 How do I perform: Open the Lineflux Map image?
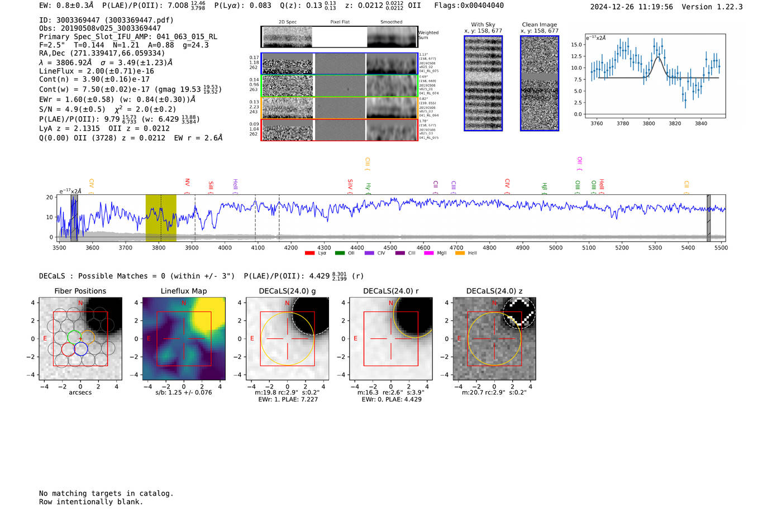[x=184, y=338]
